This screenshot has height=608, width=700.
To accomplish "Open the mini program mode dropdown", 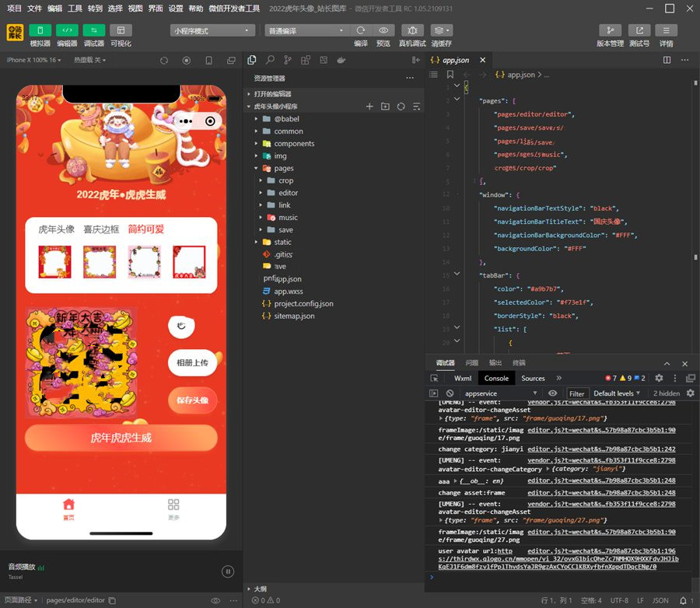I will coord(212,30).
